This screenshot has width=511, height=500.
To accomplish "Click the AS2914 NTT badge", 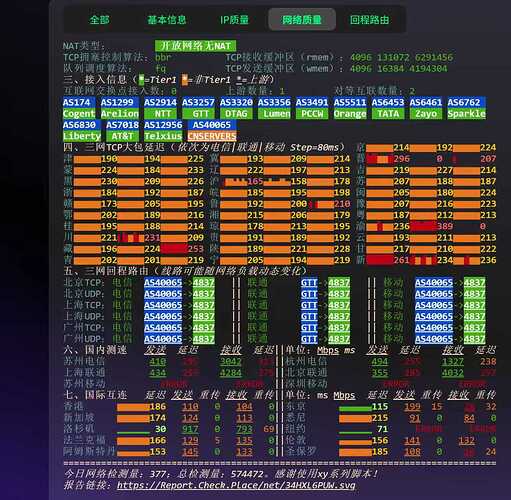I will (x=162, y=108).
